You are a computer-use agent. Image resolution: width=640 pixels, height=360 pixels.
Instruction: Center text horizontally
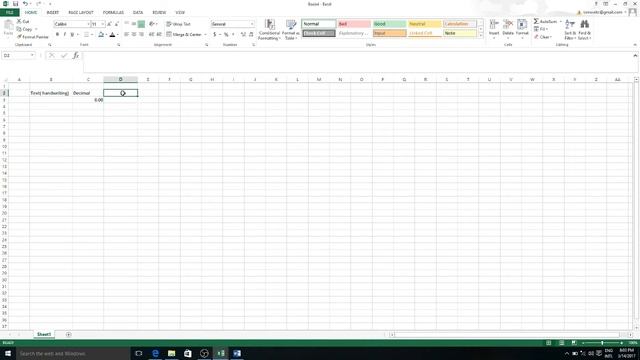[134, 35]
